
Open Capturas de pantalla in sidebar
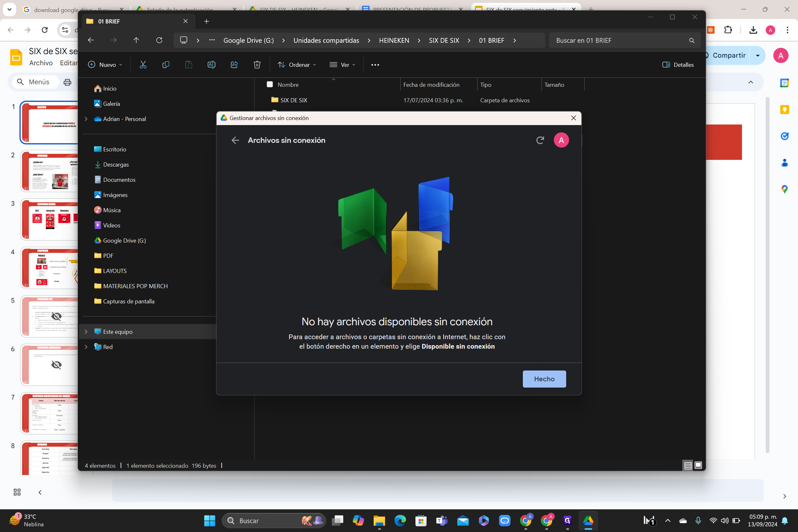point(129,301)
